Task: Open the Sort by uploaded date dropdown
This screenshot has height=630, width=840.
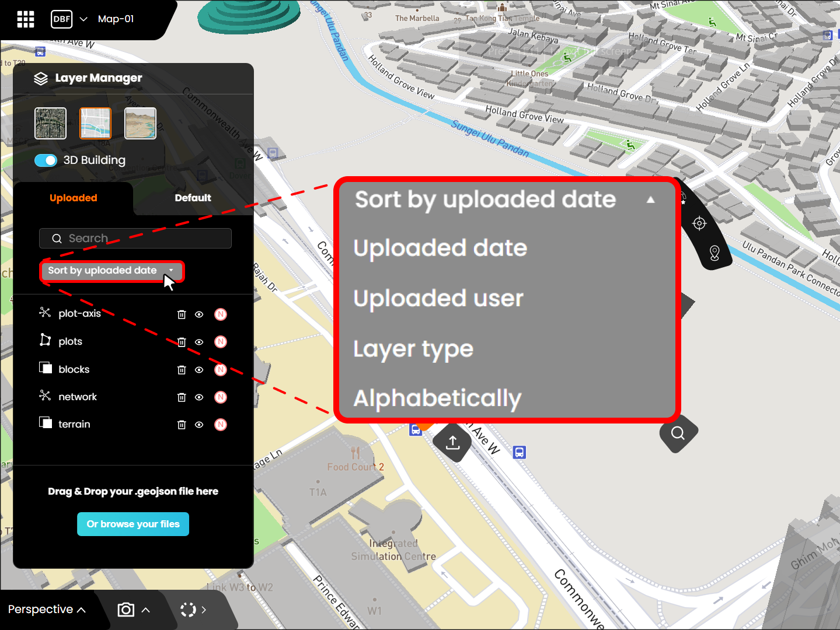Action: pos(111,271)
